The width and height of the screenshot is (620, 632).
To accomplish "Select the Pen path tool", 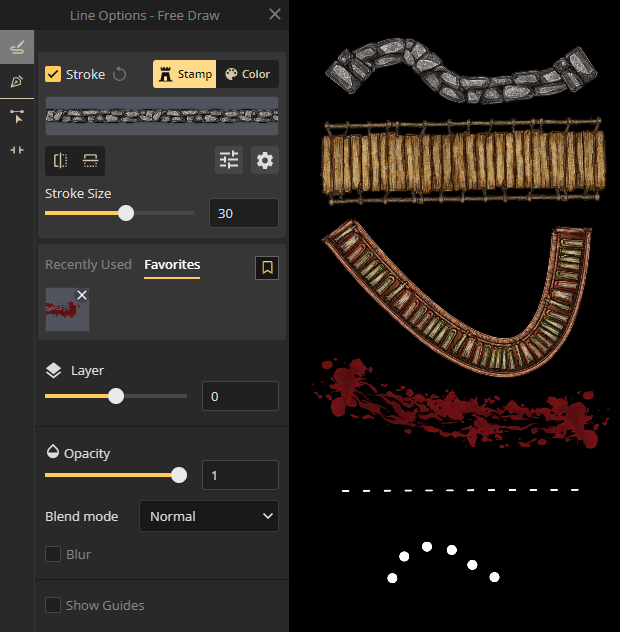I will coord(17,81).
